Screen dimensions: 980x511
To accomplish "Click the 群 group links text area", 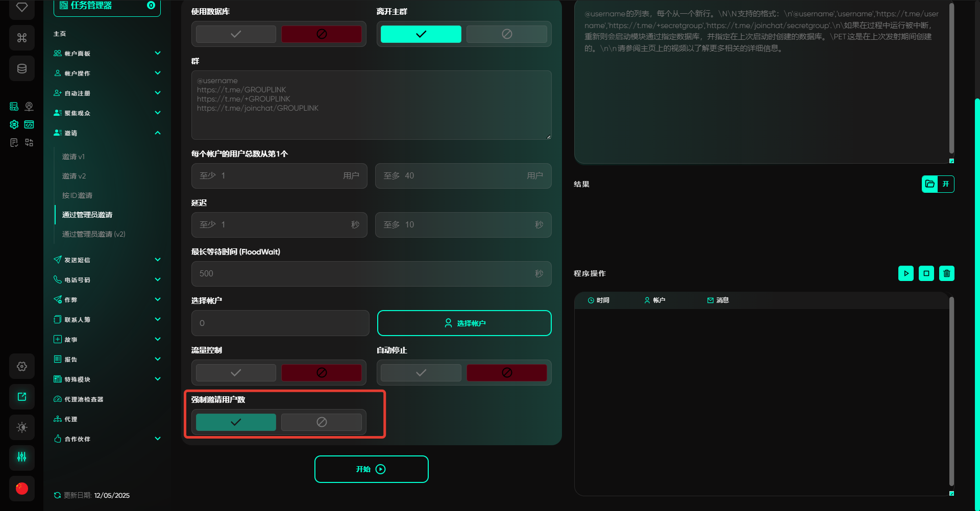I will pos(371,105).
